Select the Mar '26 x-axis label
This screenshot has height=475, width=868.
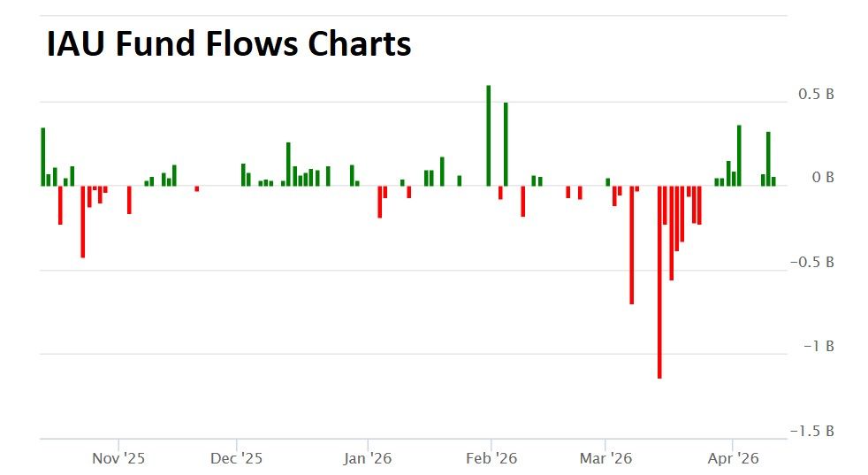point(605,458)
